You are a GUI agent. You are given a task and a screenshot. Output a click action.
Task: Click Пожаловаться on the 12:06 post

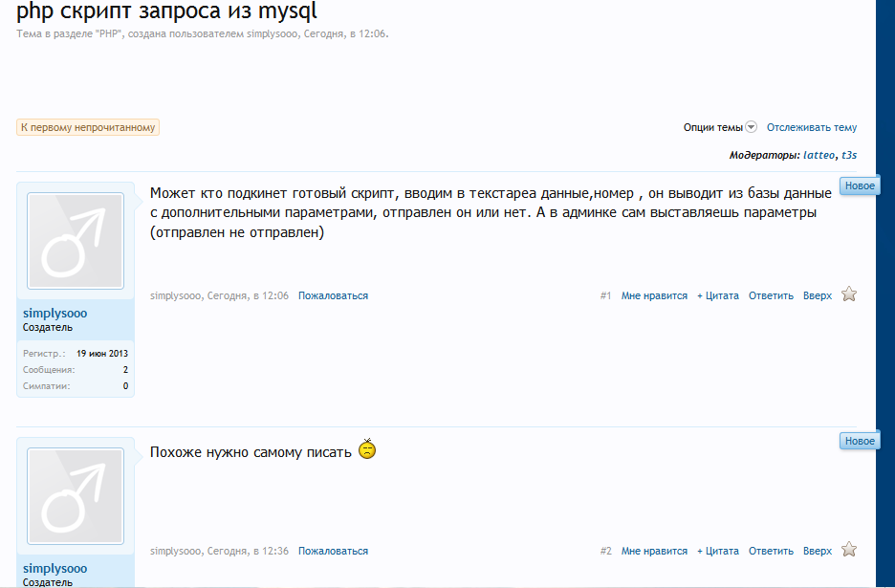(x=333, y=295)
